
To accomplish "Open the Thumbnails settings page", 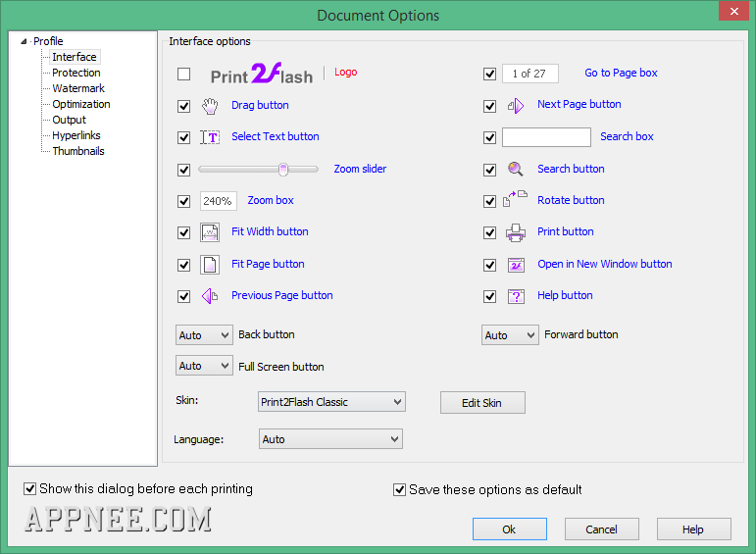I will point(78,151).
